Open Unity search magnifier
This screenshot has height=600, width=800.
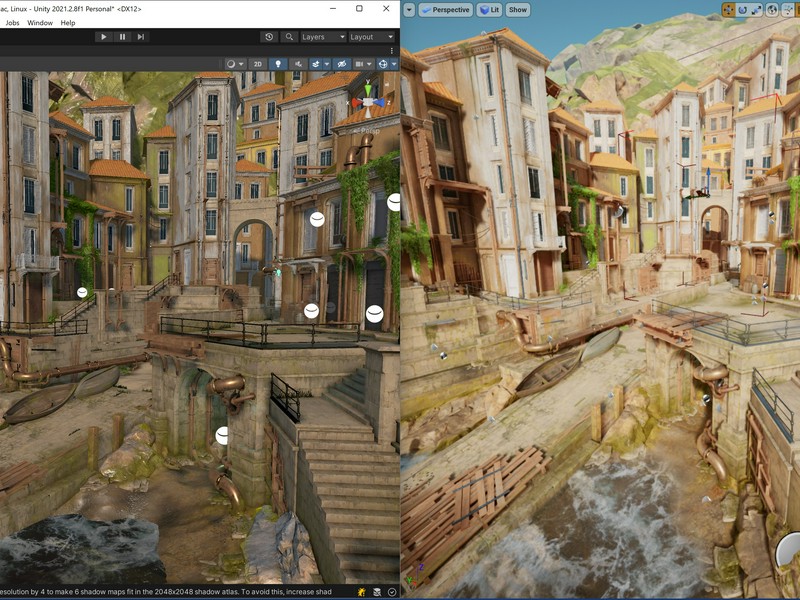click(x=289, y=37)
